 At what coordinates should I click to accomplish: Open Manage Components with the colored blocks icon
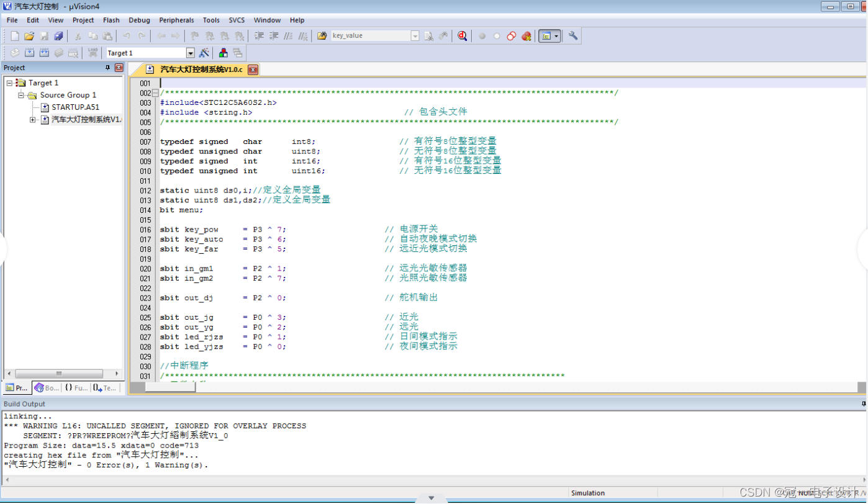click(224, 53)
